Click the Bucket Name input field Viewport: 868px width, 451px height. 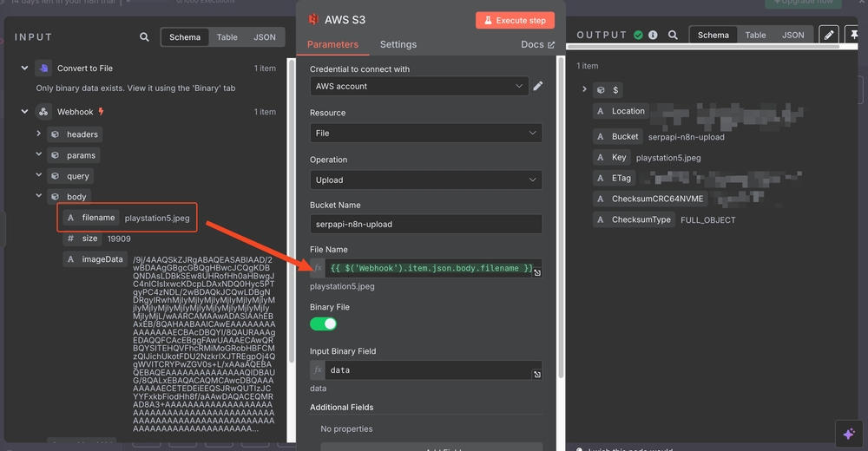(425, 224)
